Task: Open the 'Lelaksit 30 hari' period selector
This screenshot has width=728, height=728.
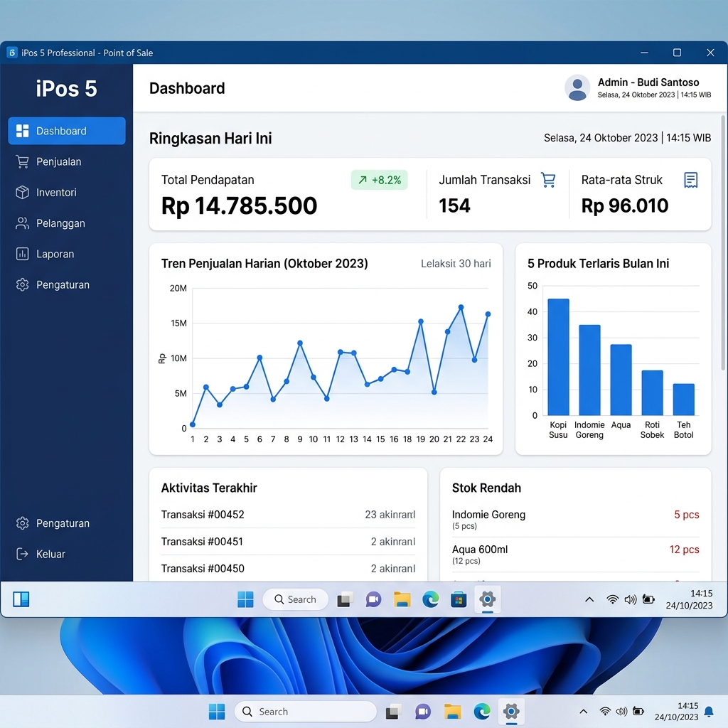Action: tap(456, 263)
